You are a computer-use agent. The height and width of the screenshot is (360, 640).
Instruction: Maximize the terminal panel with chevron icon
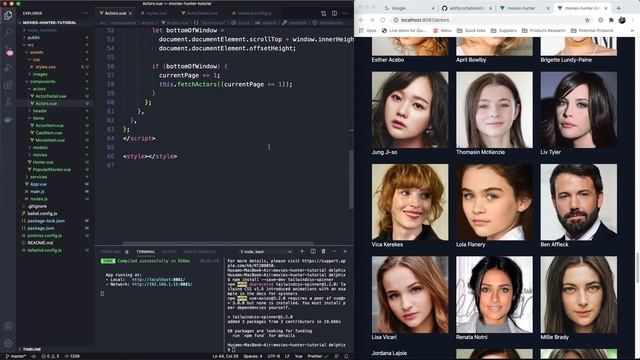tap(334, 251)
